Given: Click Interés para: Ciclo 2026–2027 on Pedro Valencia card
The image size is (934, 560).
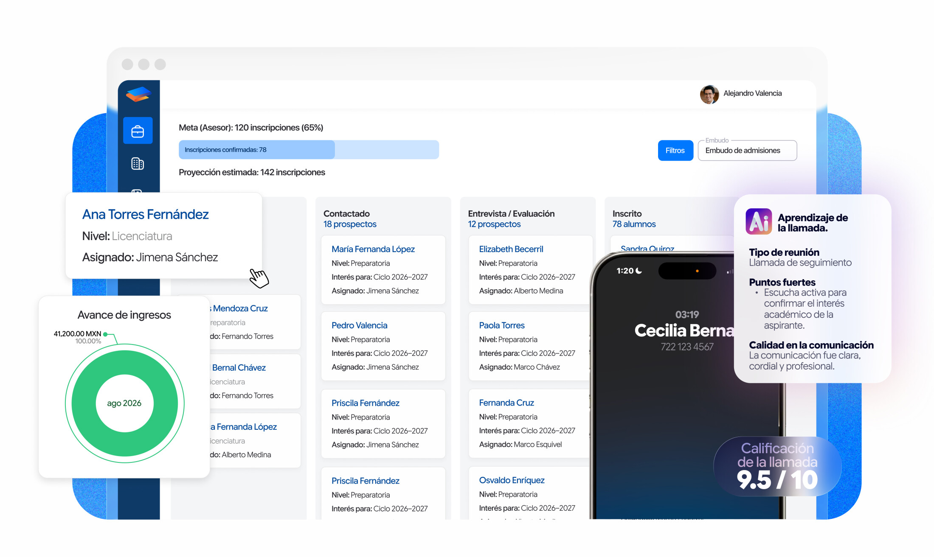Looking at the screenshot, I should pyautogui.click(x=380, y=353).
